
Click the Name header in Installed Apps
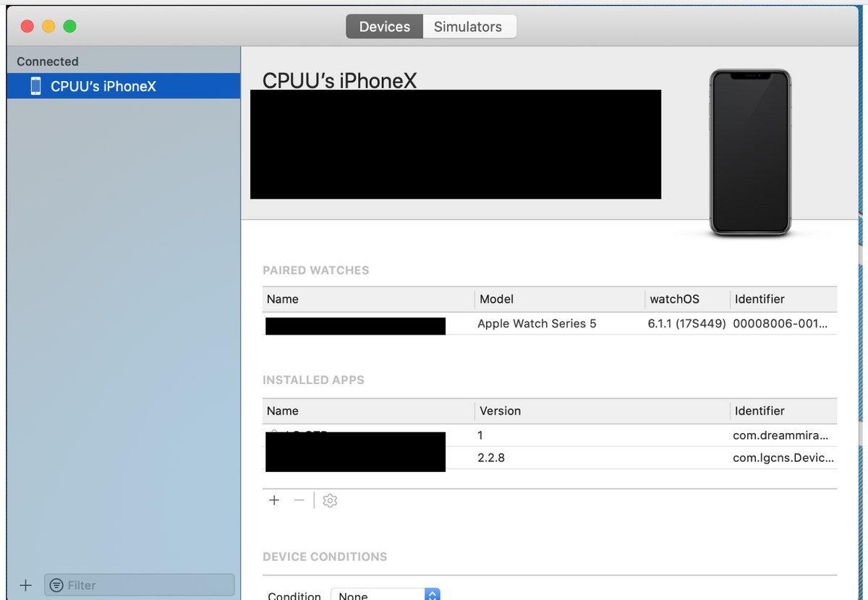tap(368, 411)
